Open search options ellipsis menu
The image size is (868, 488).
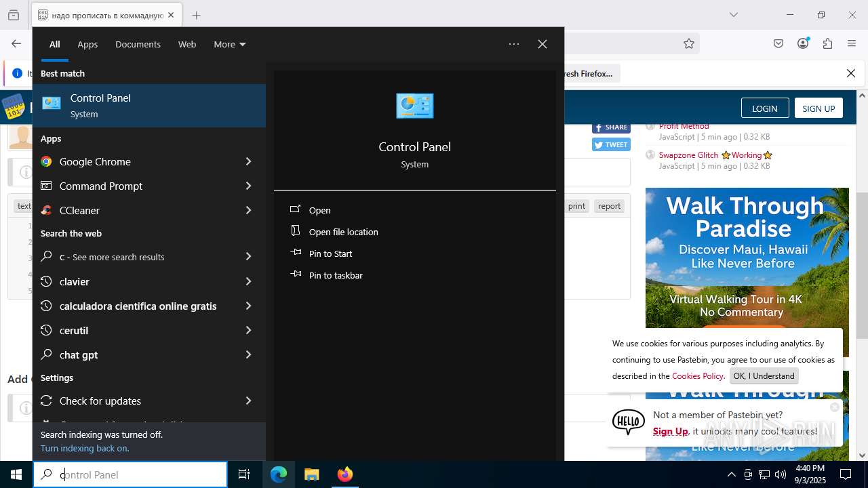514,44
